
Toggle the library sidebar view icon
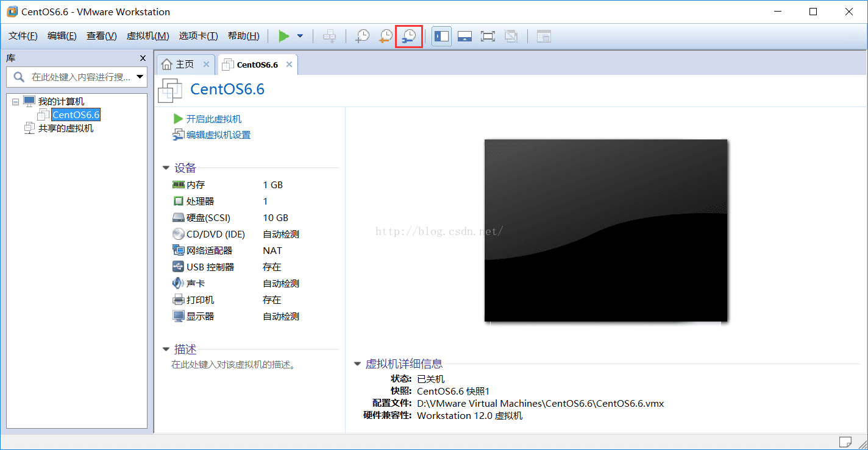click(x=441, y=36)
